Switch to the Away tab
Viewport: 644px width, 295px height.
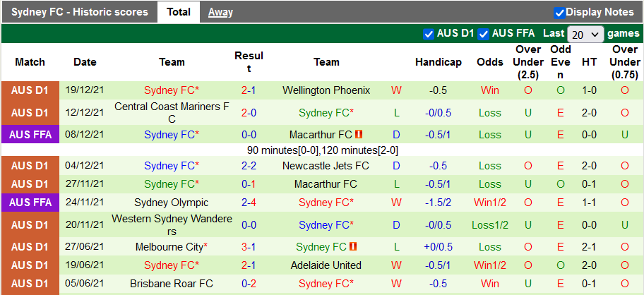pyautogui.click(x=220, y=12)
